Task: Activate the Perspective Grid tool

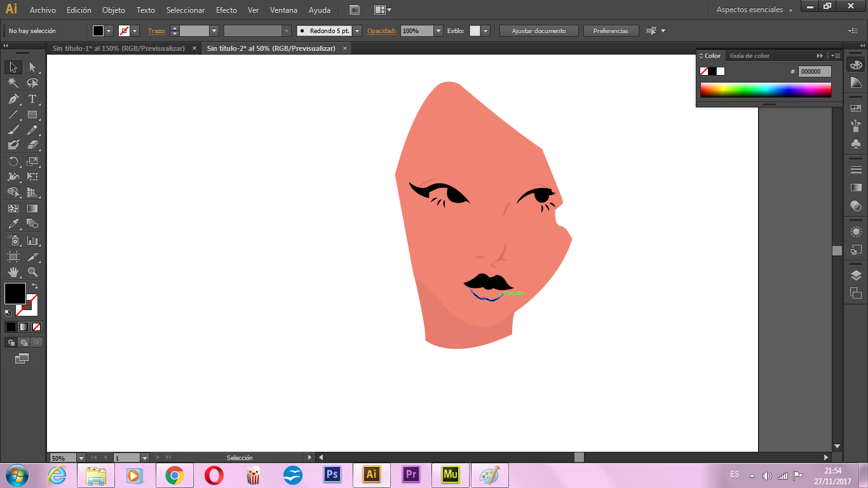Action: pos(32,192)
